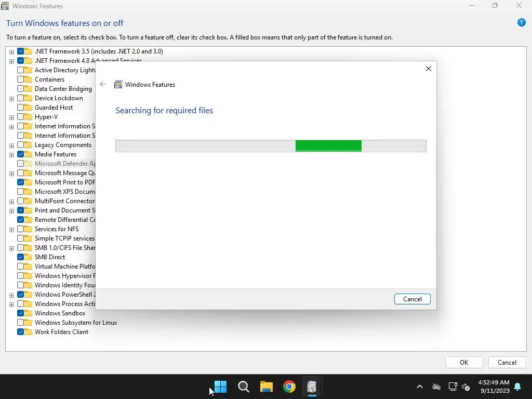This screenshot has height=399, width=532.
Task: Click Cancel in the main Windows Features window
Action: [x=507, y=362]
